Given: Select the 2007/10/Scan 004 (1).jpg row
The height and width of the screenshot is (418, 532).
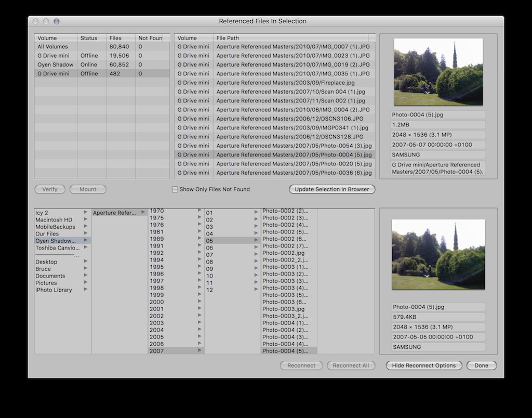Looking at the screenshot, I should coord(275,92).
